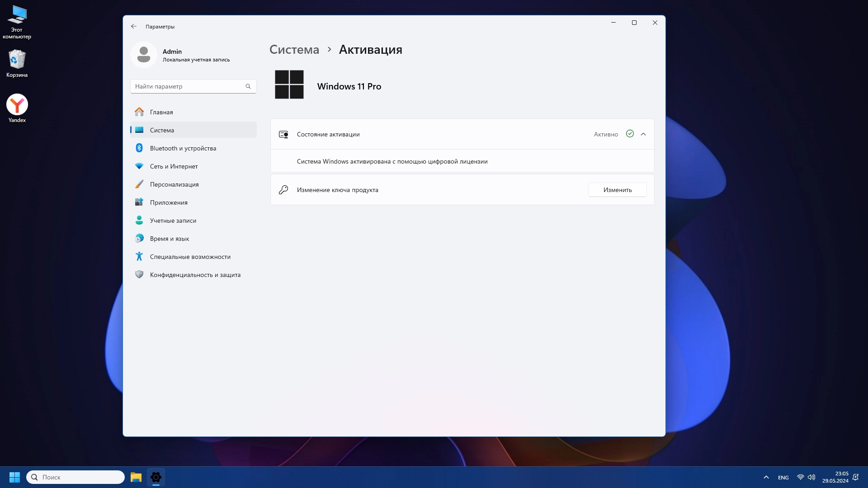Go to Персонализация settings
The width and height of the screenshot is (868, 488).
tap(174, 184)
